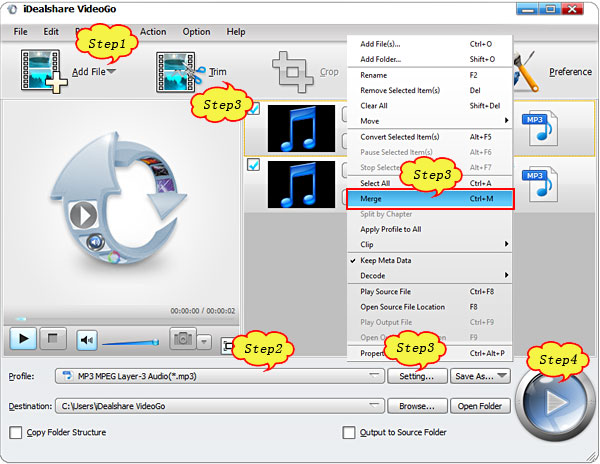The height and width of the screenshot is (464, 600).
Task: Open the Edit menu
Action: click(x=51, y=32)
